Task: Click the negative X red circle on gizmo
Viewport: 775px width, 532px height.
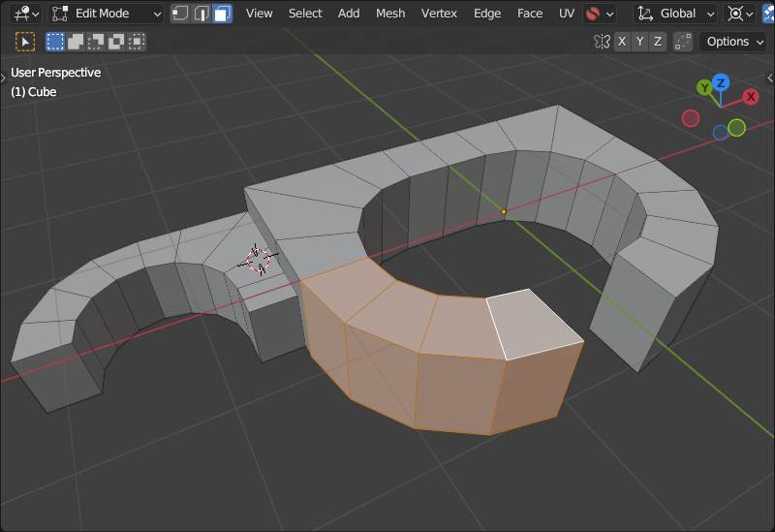Action: point(691,118)
